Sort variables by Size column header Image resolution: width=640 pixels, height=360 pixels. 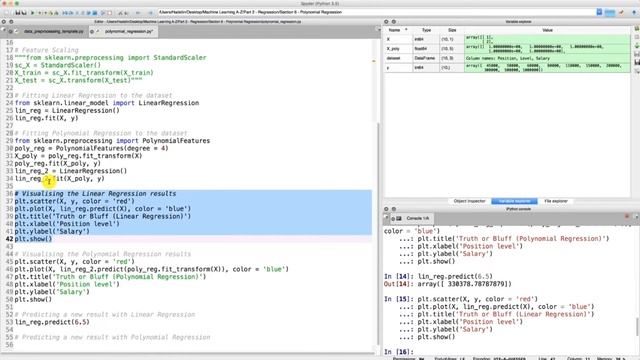(x=452, y=30)
